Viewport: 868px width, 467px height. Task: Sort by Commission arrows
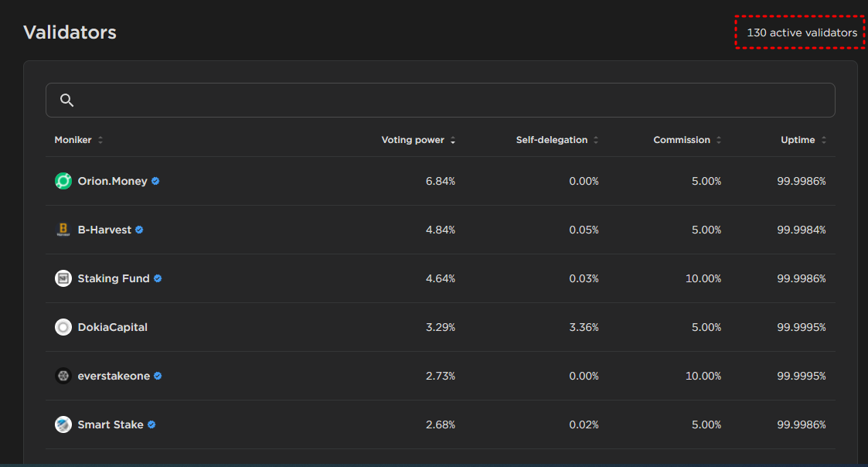coord(719,140)
